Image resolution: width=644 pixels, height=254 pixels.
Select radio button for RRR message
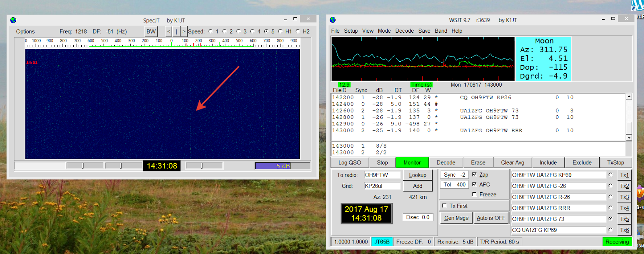click(611, 208)
